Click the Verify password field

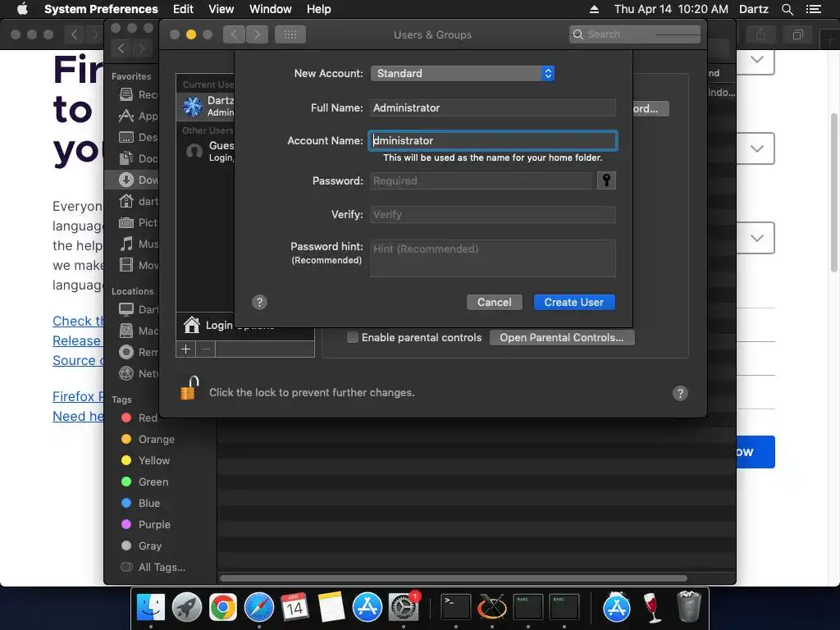tap(493, 214)
